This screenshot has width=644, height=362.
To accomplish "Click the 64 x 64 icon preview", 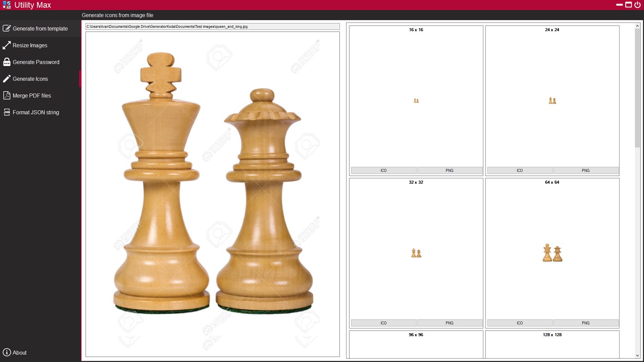I will (552, 253).
